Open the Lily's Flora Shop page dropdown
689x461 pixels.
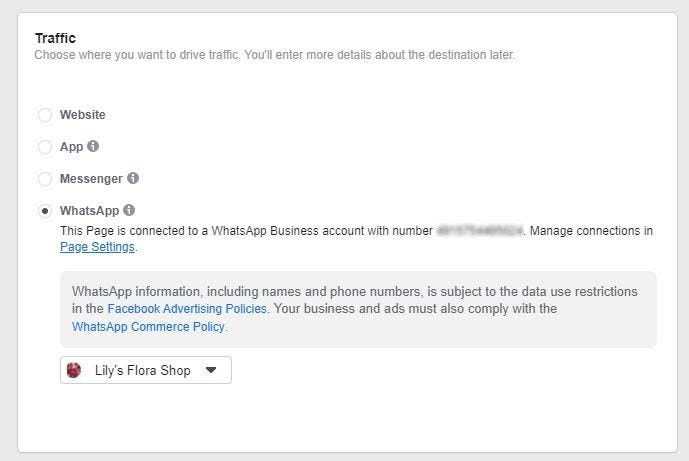click(x=146, y=370)
